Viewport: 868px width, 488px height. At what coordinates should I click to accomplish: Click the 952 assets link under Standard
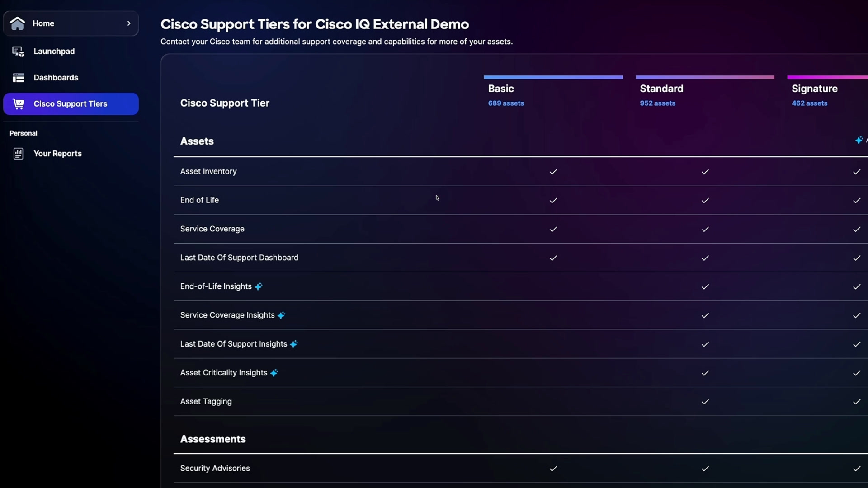(x=657, y=103)
